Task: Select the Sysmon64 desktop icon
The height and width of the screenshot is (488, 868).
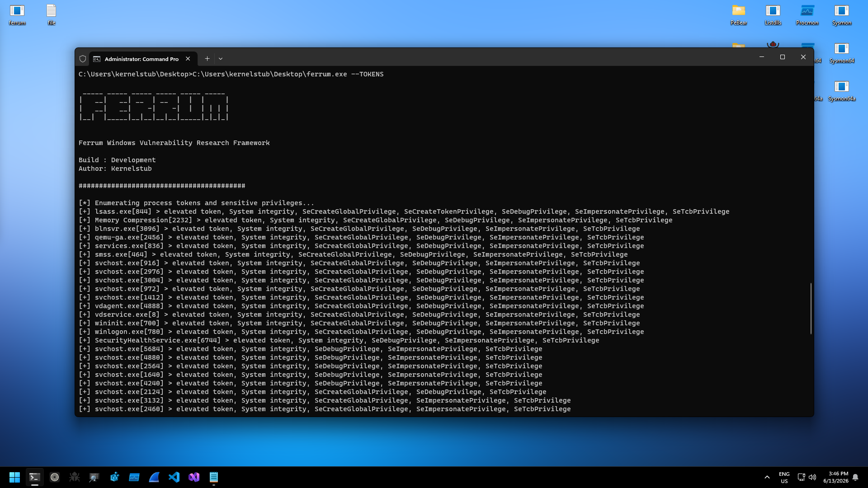Action: [x=842, y=52]
